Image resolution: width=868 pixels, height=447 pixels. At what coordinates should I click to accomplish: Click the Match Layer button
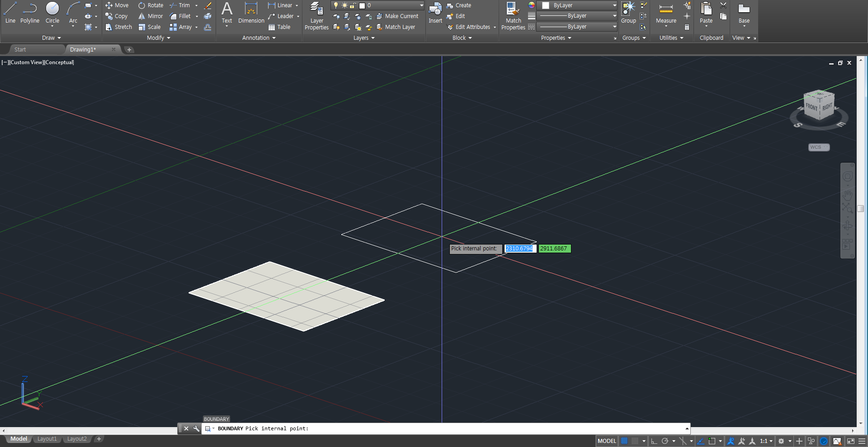(396, 27)
